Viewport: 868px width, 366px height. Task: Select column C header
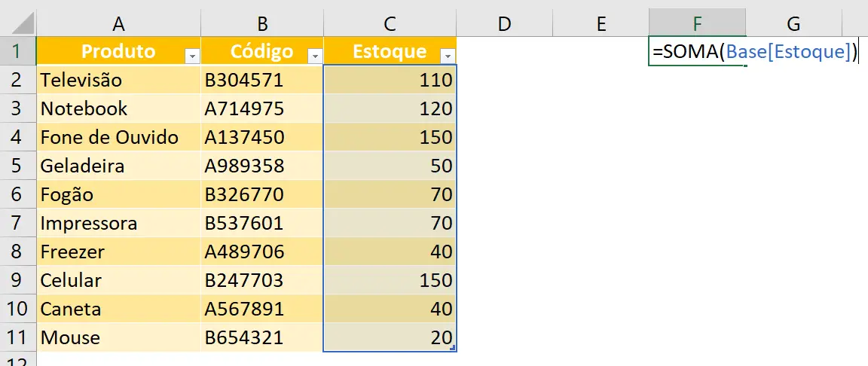point(390,24)
